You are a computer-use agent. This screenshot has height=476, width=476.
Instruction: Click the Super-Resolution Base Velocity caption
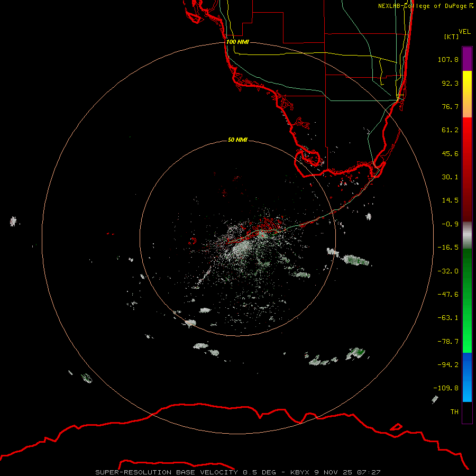(x=238, y=472)
